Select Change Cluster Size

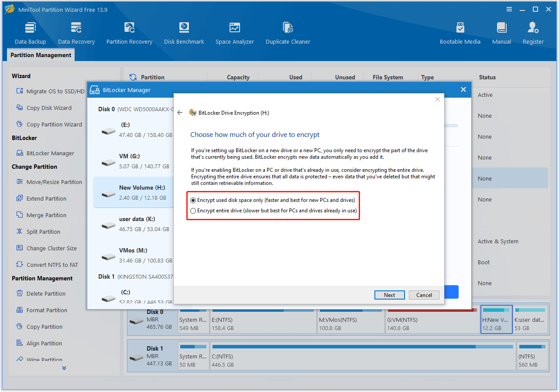[x=46, y=248]
